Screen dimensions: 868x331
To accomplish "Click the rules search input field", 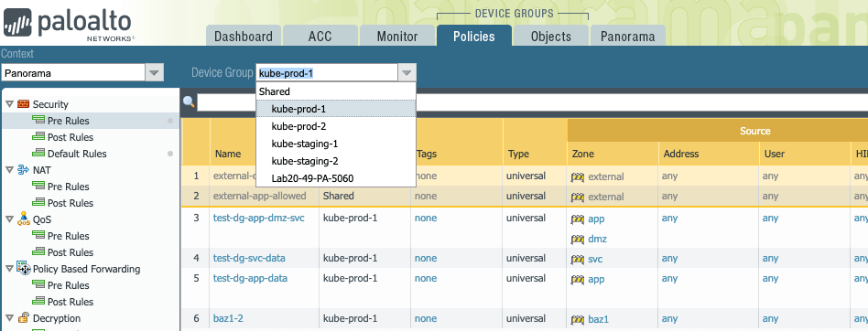I will point(532,102).
